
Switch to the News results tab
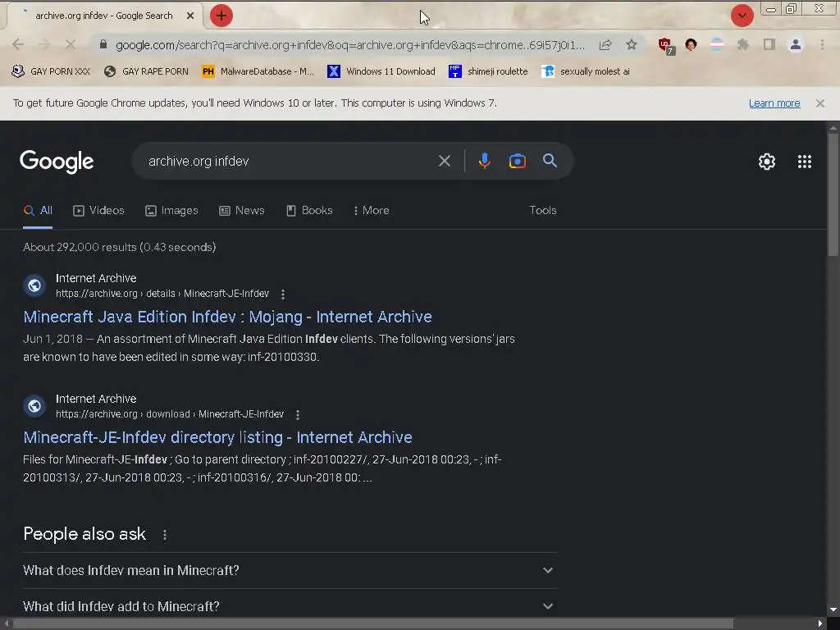[x=242, y=211]
